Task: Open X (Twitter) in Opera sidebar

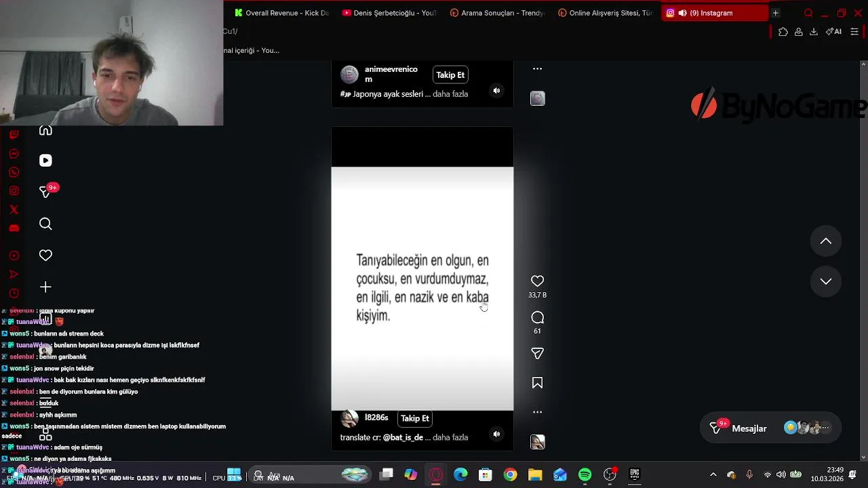Action: [x=14, y=209]
